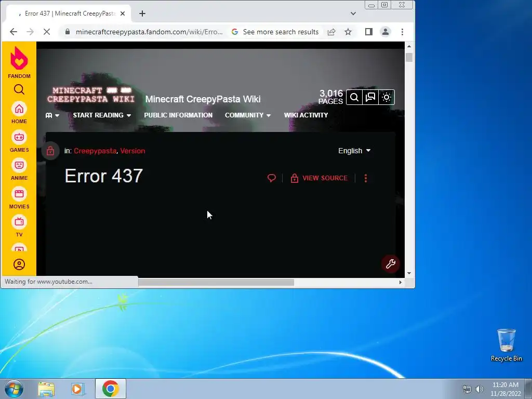The width and height of the screenshot is (532, 399).
Task: Click Minecraft CreepyPasta Wiki title link
Action: pyautogui.click(x=203, y=99)
